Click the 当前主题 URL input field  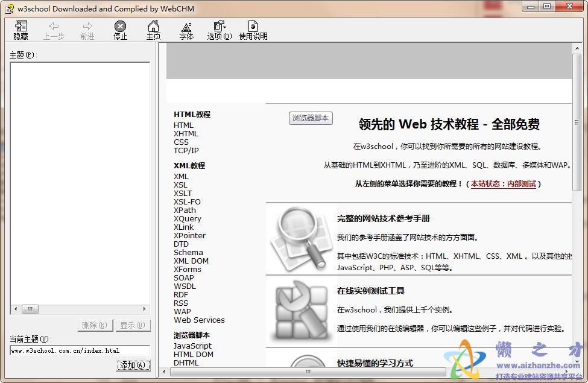tap(78, 350)
